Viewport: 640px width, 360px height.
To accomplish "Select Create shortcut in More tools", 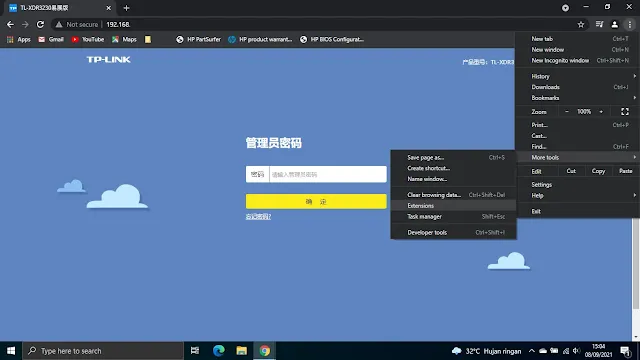I will pyautogui.click(x=453, y=168).
